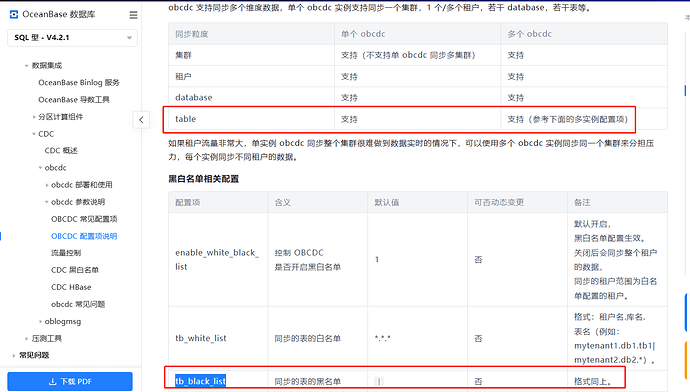Expand the oblogmsg tree node
This screenshot has width=690, height=392.
pos(40,321)
